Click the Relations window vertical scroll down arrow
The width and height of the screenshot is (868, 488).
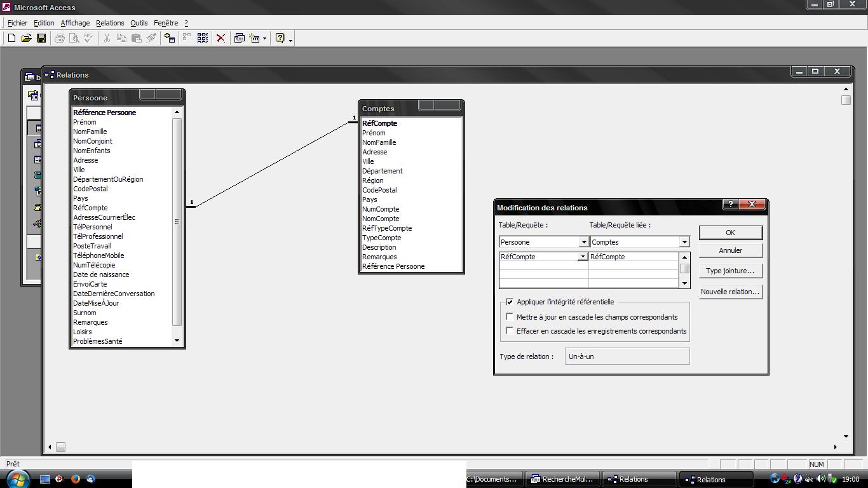[846, 437]
